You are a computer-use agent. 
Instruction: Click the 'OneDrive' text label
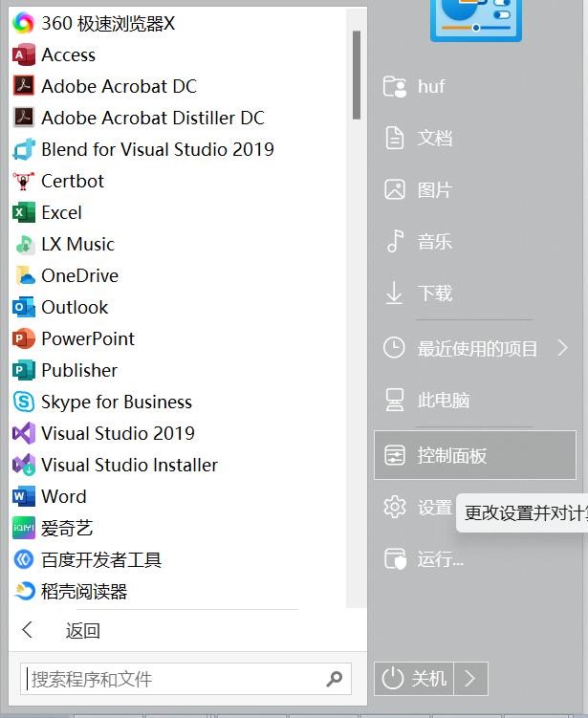point(79,275)
